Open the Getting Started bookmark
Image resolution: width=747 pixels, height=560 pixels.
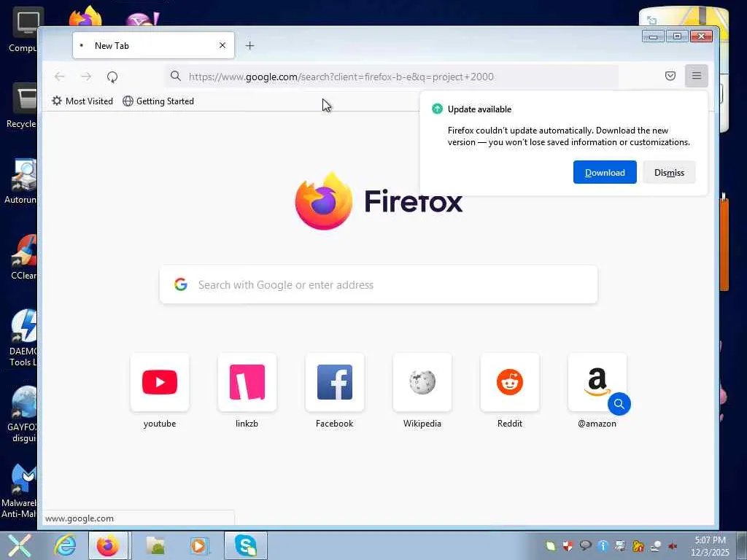[x=158, y=101]
